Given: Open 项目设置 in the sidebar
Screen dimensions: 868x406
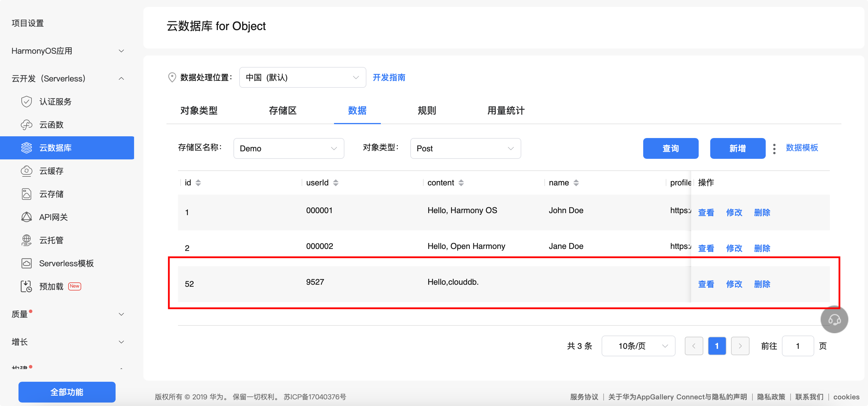Looking at the screenshot, I should click(x=28, y=23).
